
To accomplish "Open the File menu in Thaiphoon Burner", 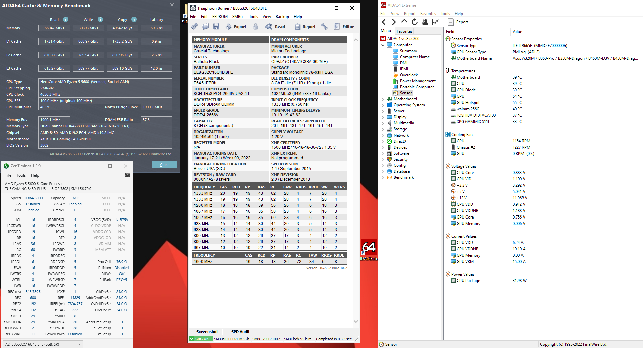I will [193, 17].
